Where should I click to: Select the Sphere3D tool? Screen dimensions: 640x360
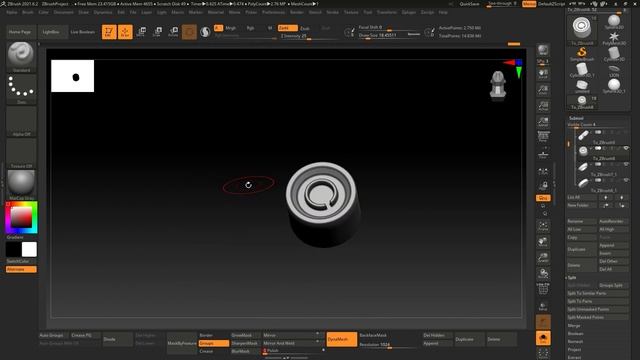613,22
